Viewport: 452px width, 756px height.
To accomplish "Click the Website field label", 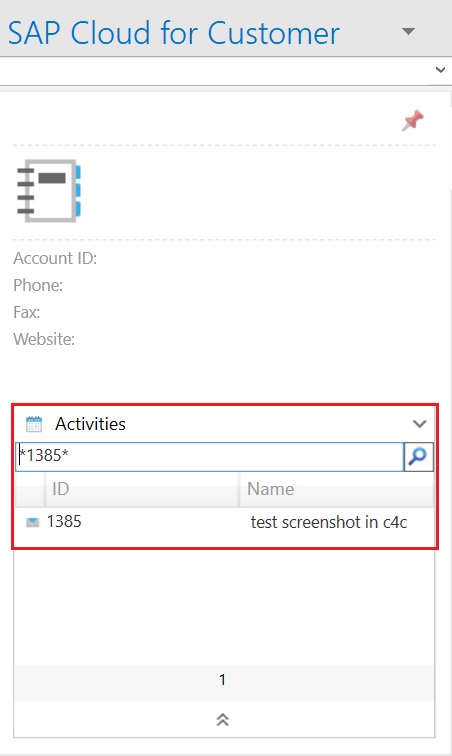I will (44, 339).
